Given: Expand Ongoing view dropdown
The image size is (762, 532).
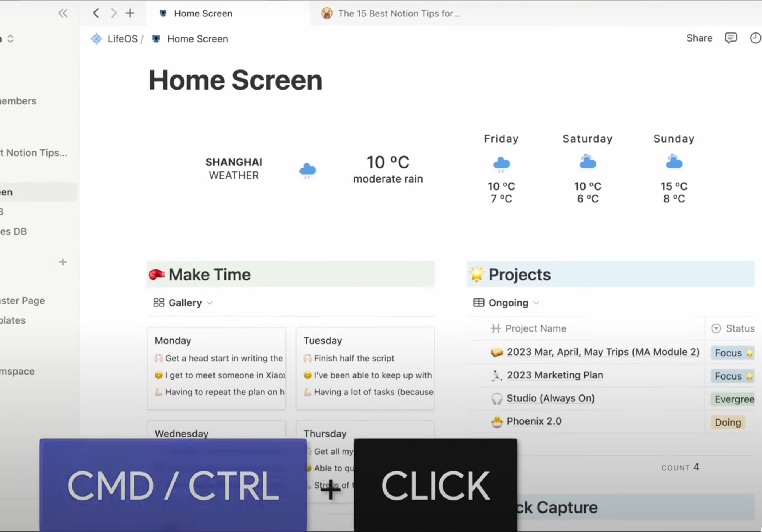Looking at the screenshot, I should [536, 303].
